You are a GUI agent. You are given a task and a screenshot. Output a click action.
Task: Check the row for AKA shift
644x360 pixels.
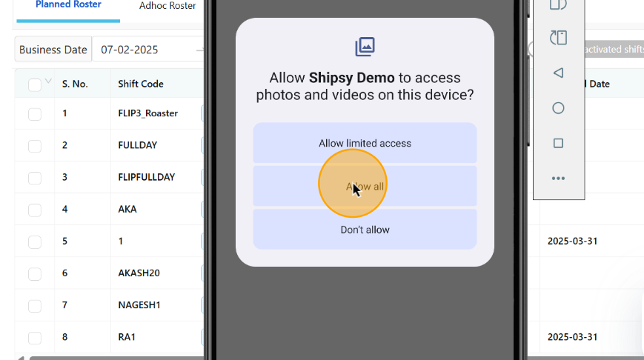tap(35, 210)
